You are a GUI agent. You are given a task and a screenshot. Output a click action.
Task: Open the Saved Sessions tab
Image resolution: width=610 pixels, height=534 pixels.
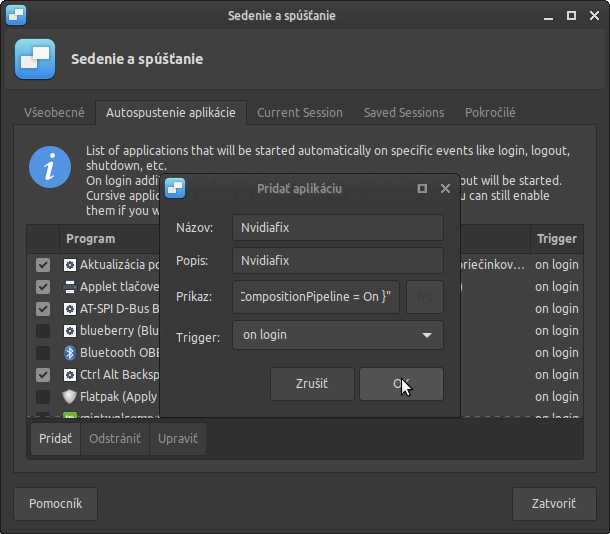(x=403, y=113)
